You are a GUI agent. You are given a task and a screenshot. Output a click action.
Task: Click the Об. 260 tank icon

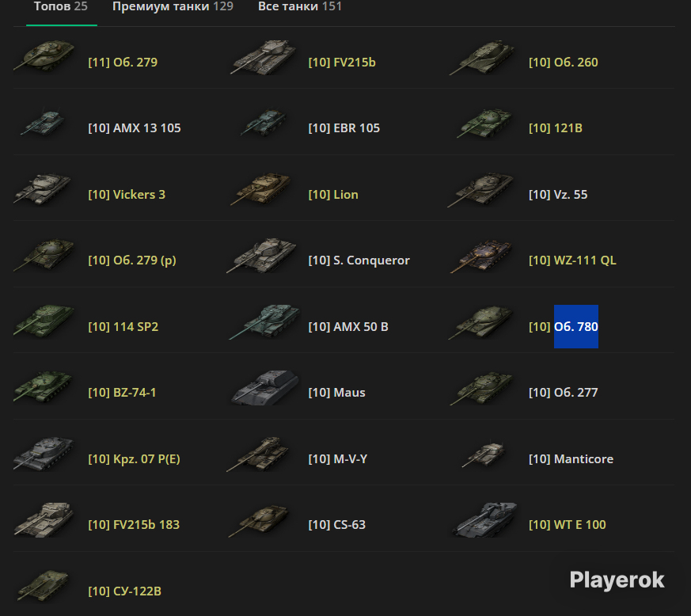[x=482, y=57]
